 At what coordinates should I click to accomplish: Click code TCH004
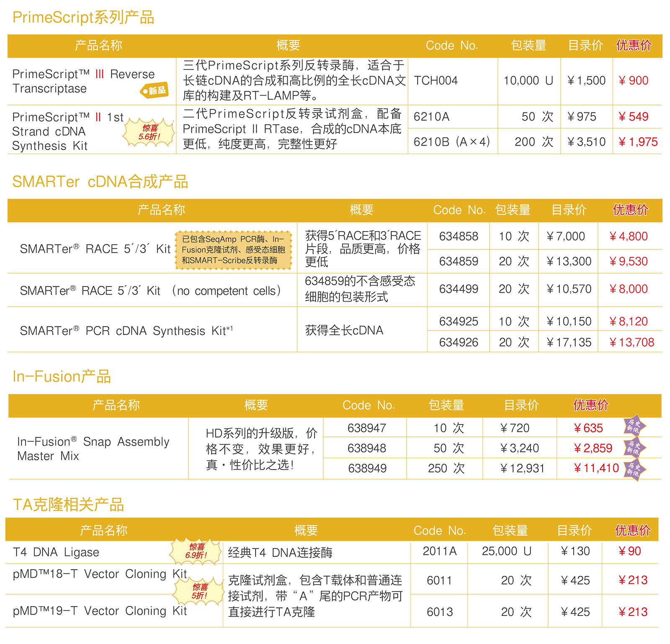point(435,80)
